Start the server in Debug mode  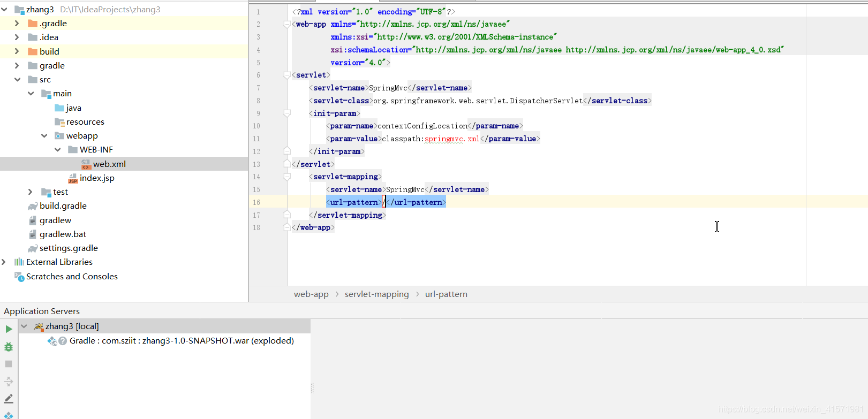pos(9,347)
